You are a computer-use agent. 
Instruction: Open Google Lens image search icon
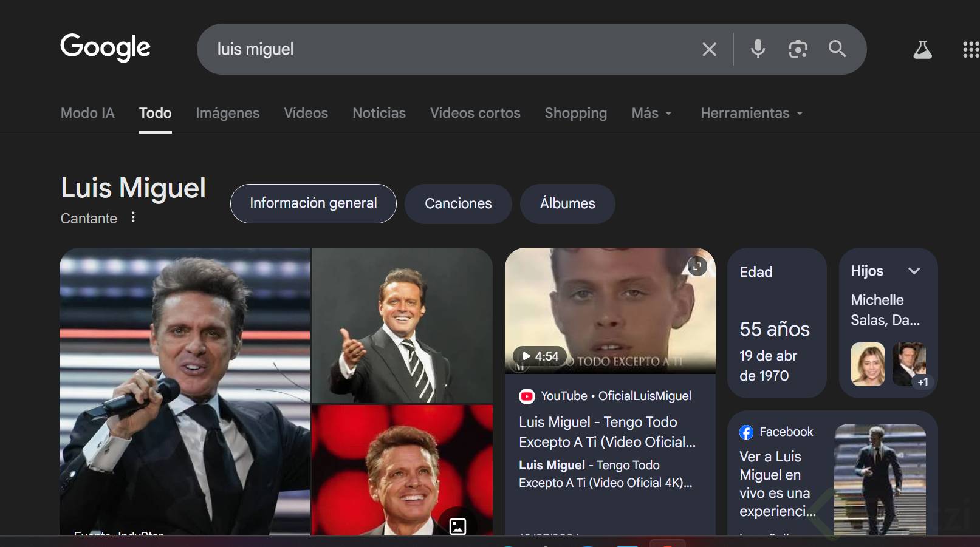[x=798, y=49]
